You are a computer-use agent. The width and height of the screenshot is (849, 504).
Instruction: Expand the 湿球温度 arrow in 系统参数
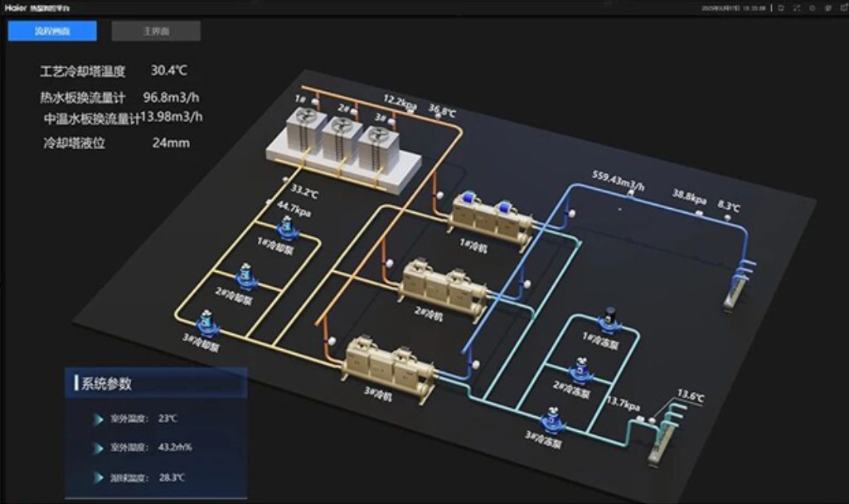pyautogui.click(x=99, y=477)
